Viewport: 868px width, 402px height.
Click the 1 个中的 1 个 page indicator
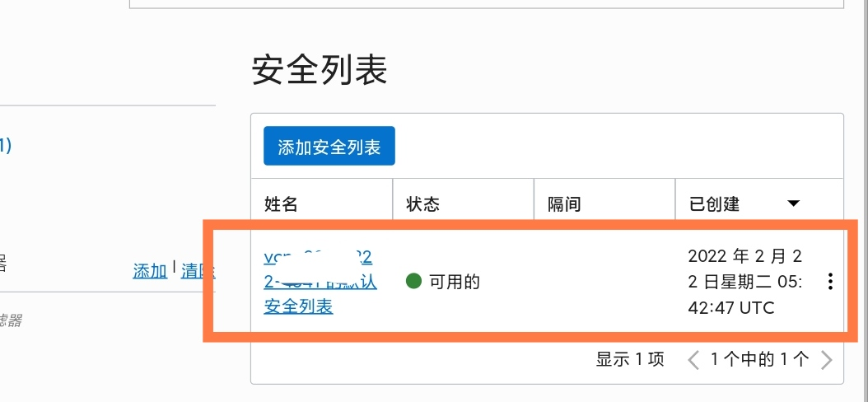coord(759,359)
